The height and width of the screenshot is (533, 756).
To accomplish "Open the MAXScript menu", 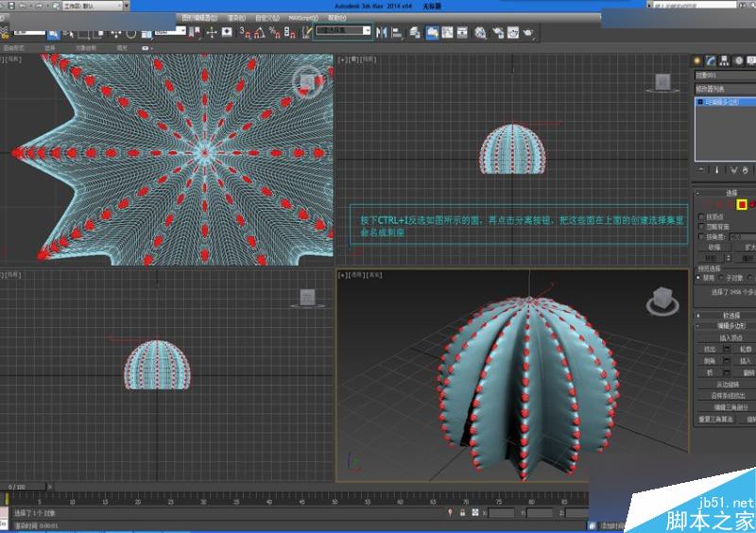I will coord(303,18).
